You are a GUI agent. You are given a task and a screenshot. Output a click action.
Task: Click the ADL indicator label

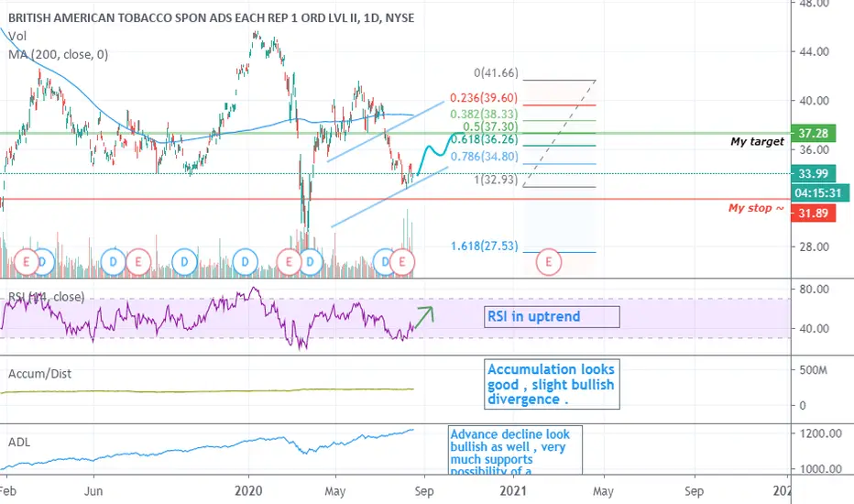coord(19,442)
